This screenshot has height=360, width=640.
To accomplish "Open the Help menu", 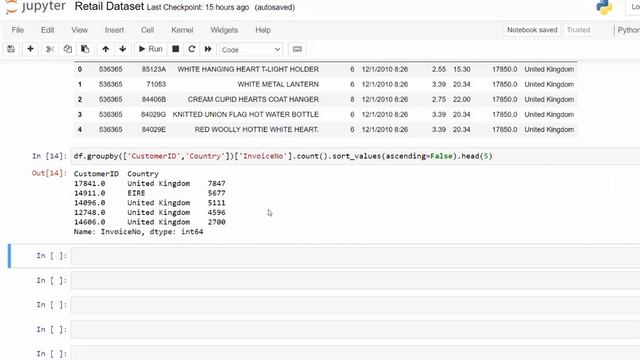I will (263, 30).
